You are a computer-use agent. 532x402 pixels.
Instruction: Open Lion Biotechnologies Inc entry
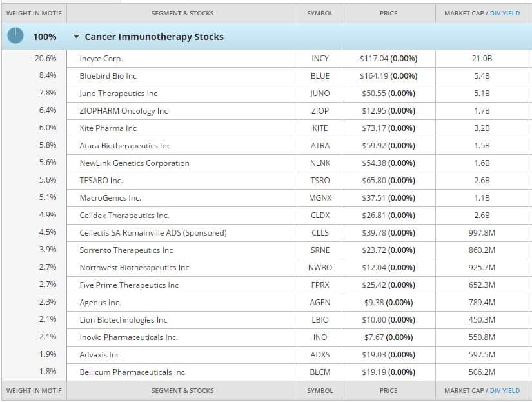coord(123,320)
